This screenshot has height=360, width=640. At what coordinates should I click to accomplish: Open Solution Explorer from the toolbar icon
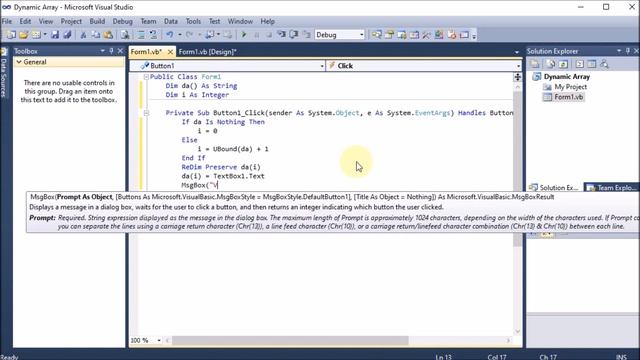(x=376, y=35)
